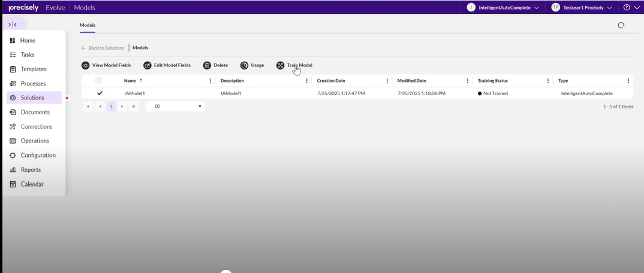The width and height of the screenshot is (644, 273).
Task: Click the Usage button label
Action: click(257, 65)
